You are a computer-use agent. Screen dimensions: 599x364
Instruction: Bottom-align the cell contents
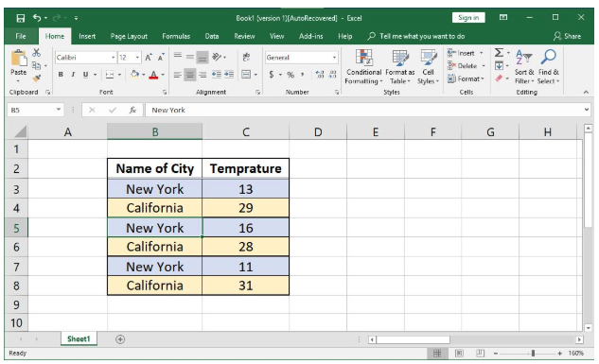pyautogui.click(x=203, y=58)
